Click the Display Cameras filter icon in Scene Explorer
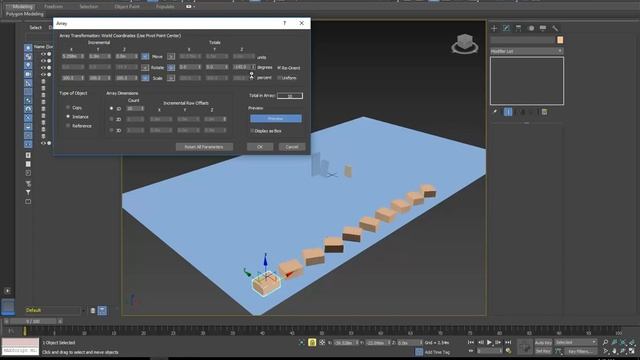This screenshot has width=640, height=360. coord(28,74)
